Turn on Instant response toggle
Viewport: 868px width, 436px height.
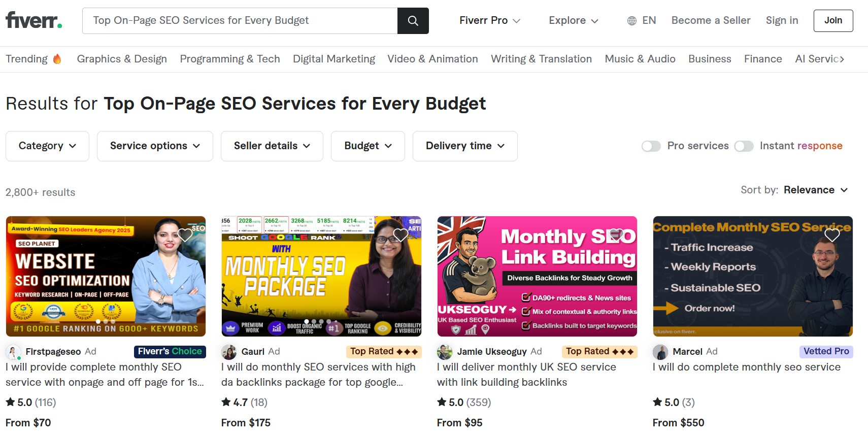744,146
